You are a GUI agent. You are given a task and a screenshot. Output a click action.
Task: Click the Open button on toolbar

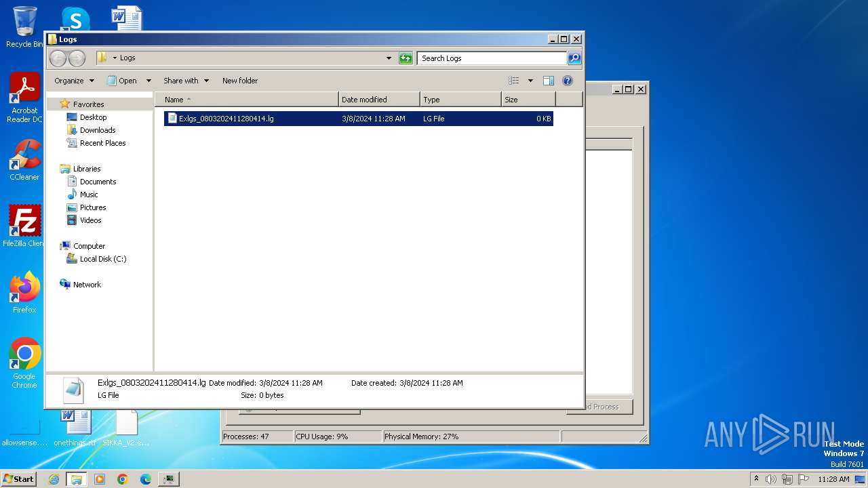(123, 81)
